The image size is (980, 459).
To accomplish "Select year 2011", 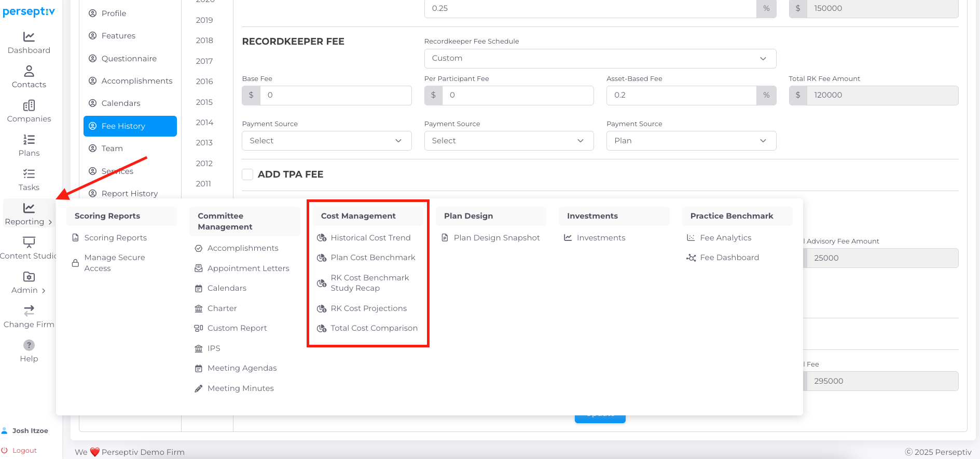I will pos(203,184).
